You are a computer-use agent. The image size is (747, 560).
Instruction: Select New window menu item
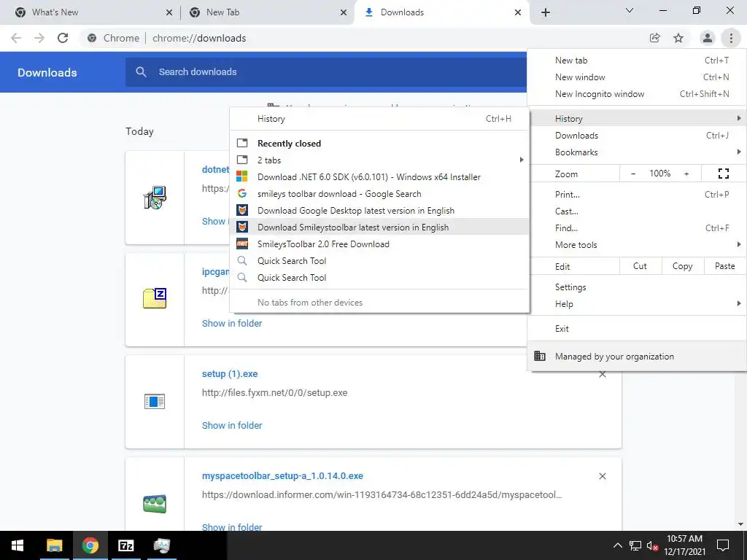point(636,77)
